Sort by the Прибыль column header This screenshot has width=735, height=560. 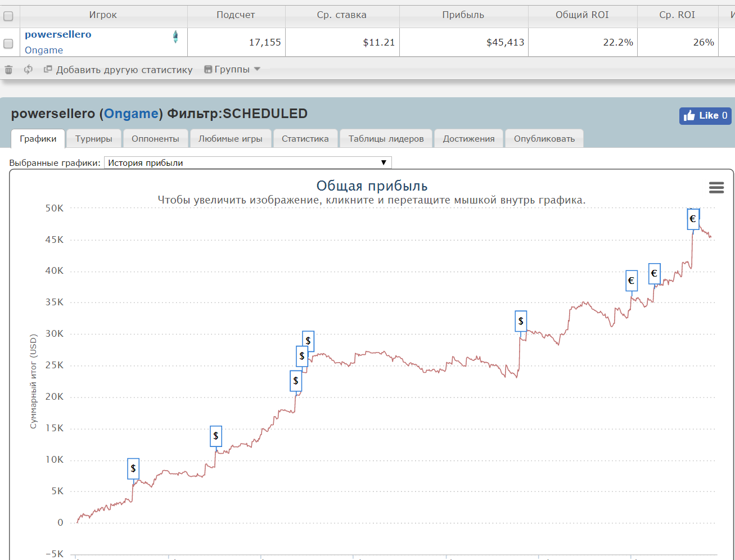click(463, 15)
